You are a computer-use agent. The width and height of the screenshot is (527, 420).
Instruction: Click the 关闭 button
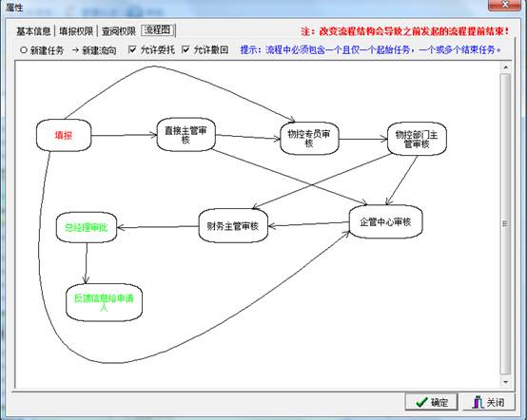point(488,402)
